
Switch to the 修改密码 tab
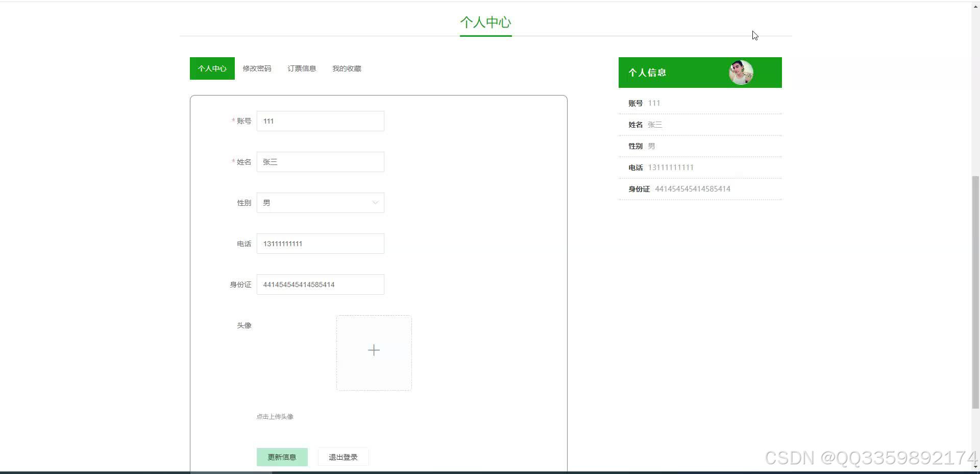pos(257,68)
